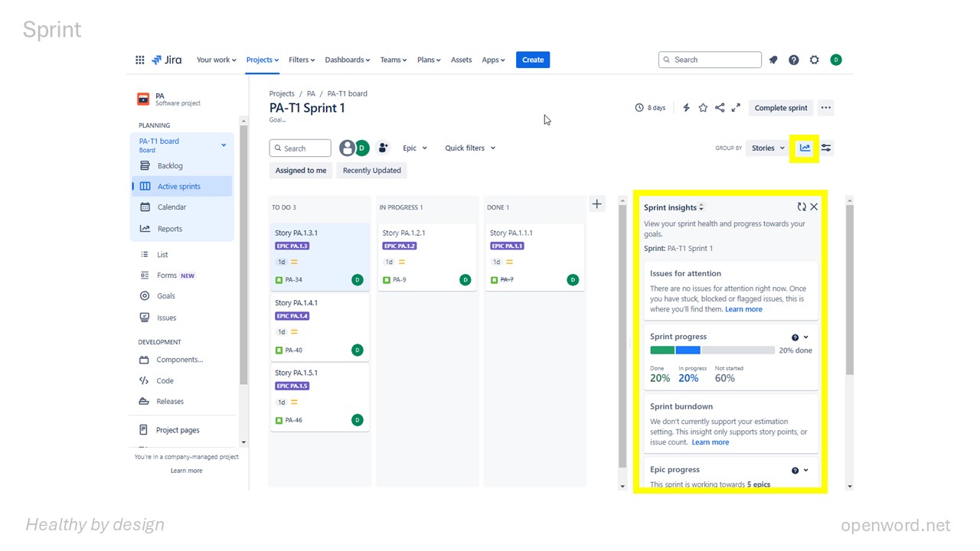
Task: Click the Create button
Action: click(533, 60)
